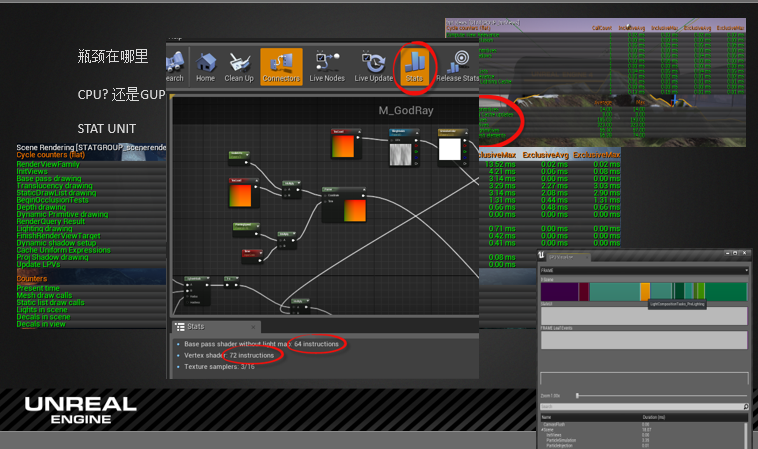This screenshot has width=758, height=449.
Task: Click the dark red segment in frame bar
Action: (x=584, y=292)
